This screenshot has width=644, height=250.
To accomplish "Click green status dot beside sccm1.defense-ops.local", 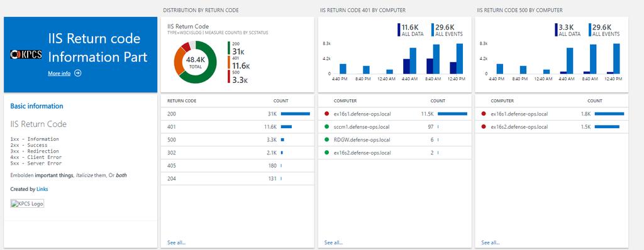I will 326,127.
